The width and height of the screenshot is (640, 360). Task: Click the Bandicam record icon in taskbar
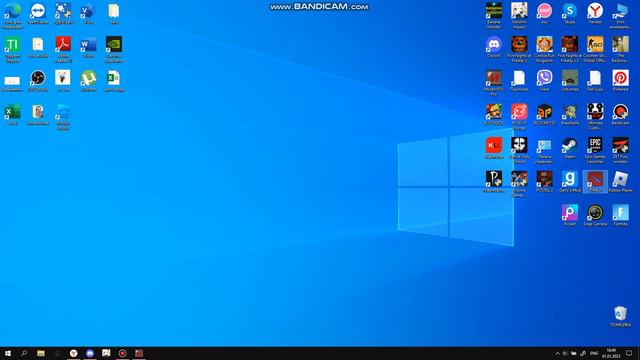[x=122, y=353]
